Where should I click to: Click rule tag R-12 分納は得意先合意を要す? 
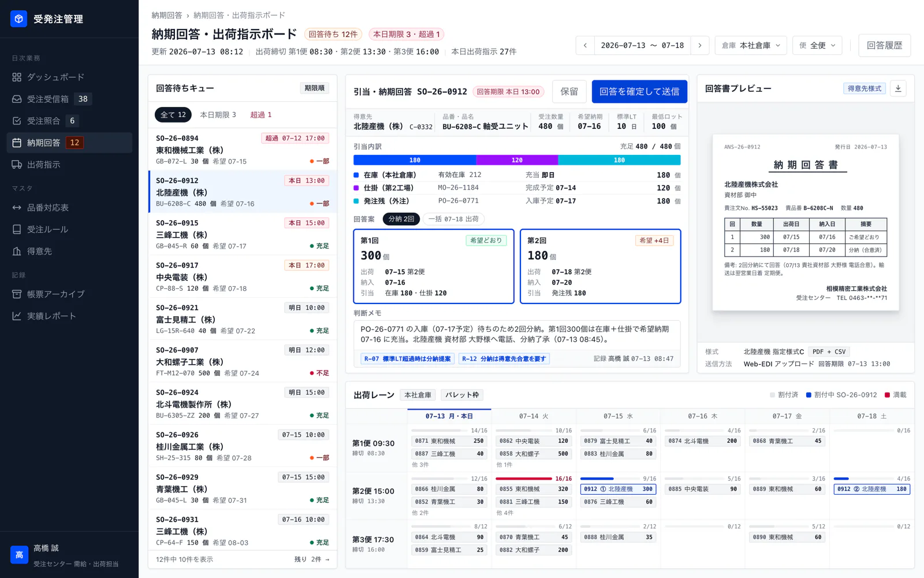coord(504,358)
